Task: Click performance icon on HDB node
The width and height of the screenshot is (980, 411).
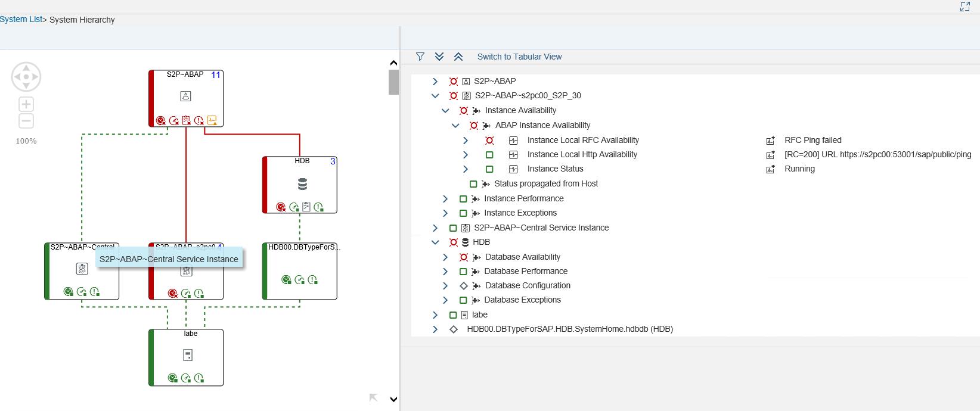Action: click(294, 207)
